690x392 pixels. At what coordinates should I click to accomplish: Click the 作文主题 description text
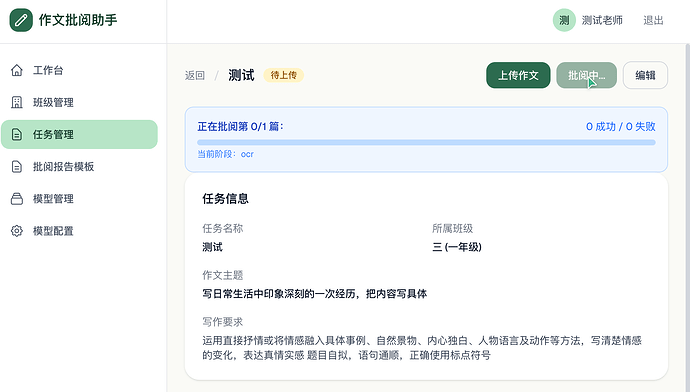pyautogui.click(x=315, y=294)
